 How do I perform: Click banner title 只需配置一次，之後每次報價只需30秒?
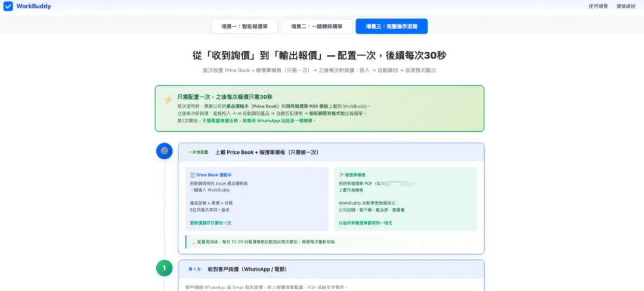(x=225, y=97)
